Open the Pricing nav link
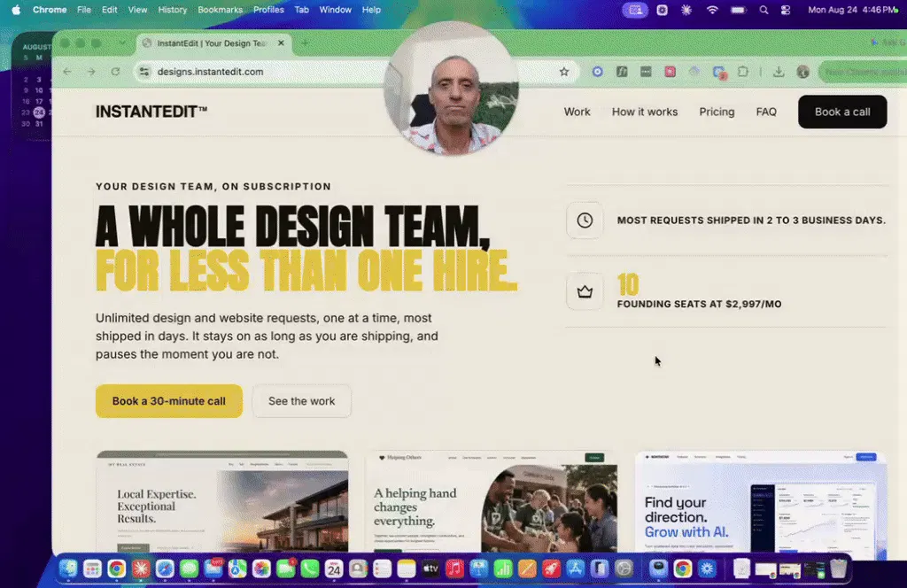907x588 pixels. (716, 112)
